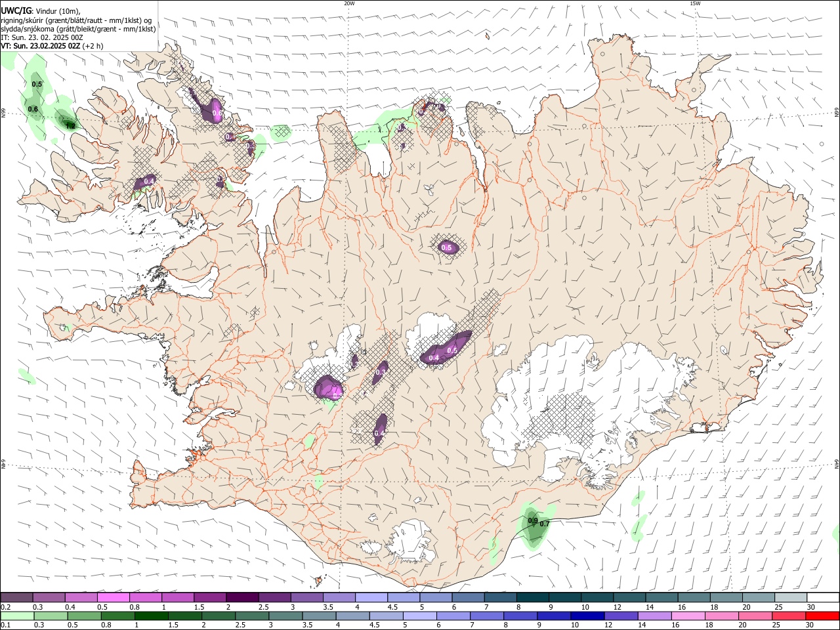Click the green swatch at 0.8 in rain scale
The height and width of the screenshot is (630, 840).
[x=117, y=616]
